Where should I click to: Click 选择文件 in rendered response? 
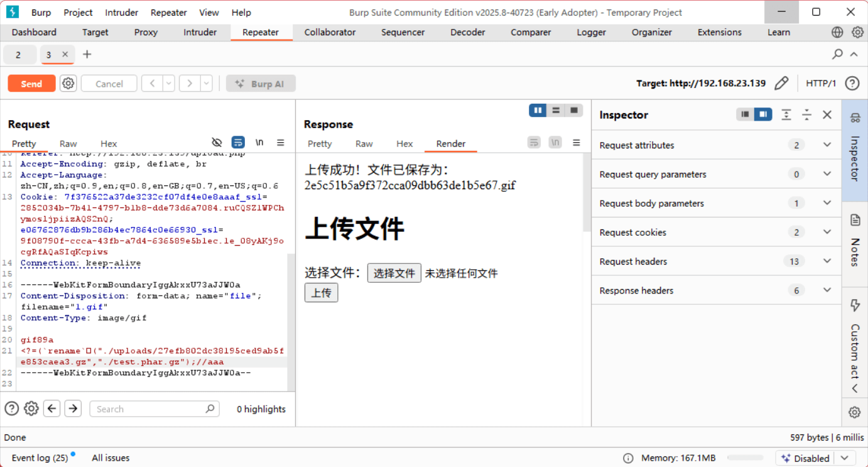pos(394,273)
